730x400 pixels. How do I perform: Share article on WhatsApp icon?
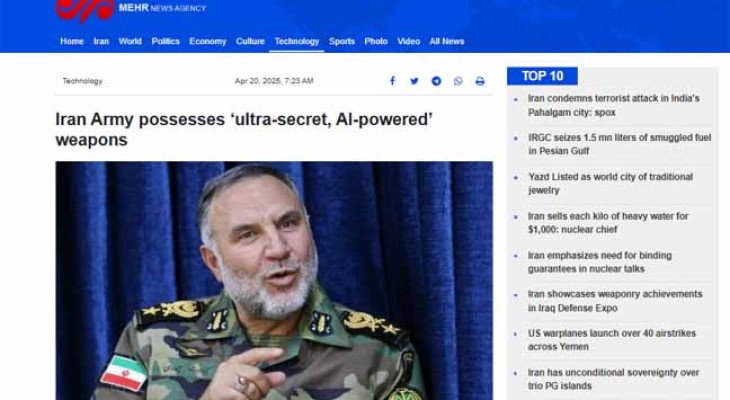point(458,81)
